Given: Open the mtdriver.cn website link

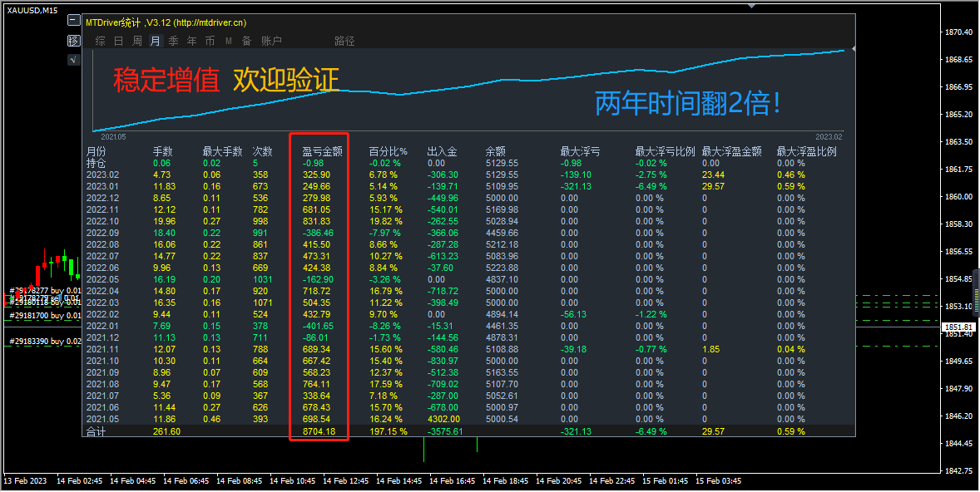Looking at the screenshot, I should (208, 22).
